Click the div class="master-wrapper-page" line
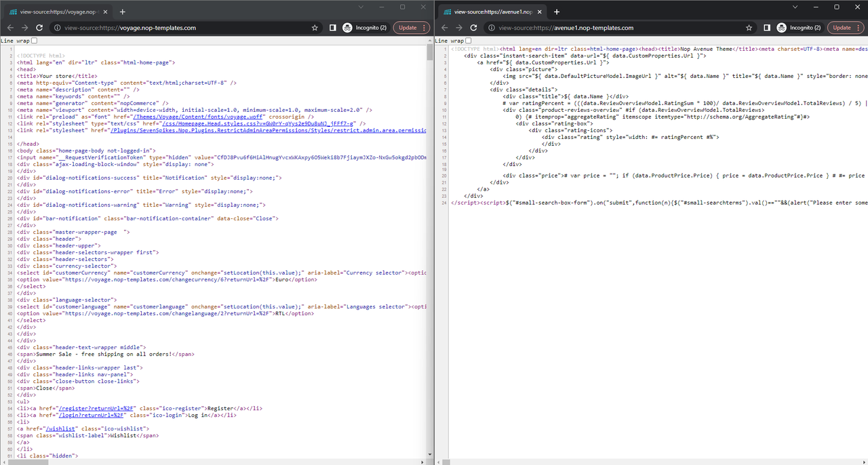Image resolution: width=868 pixels, height=465 pixels. (73, 232)
